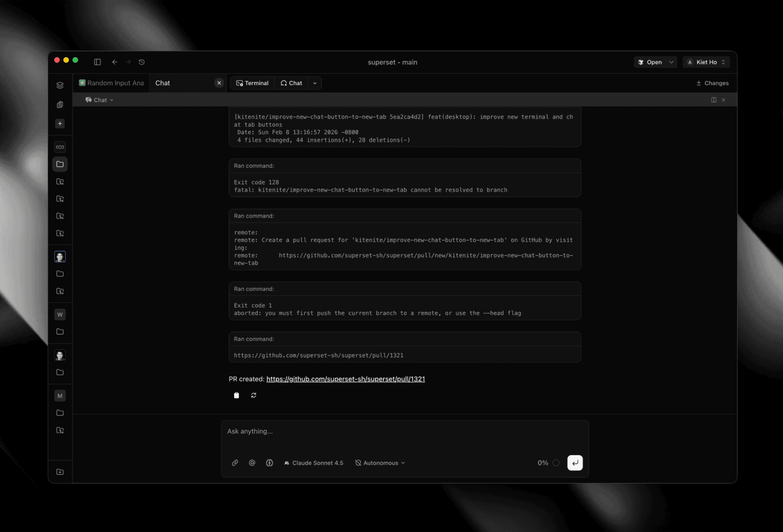Copy the response with the clipboard icon
This screenshot has width=783, height=532.
236,395
